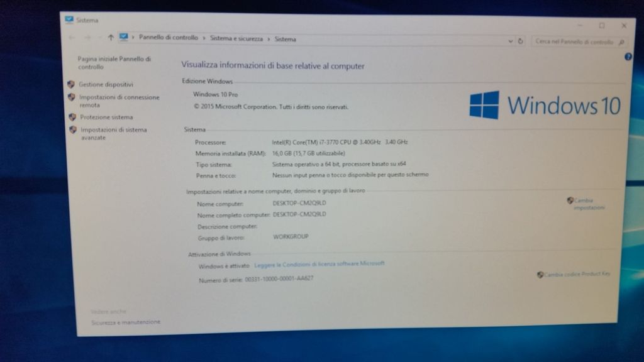The height and width of the screenshot is (362, 644).
Task: Open 'Sistema e sicurezza' breadcrumb
Action: coord(236,38)
